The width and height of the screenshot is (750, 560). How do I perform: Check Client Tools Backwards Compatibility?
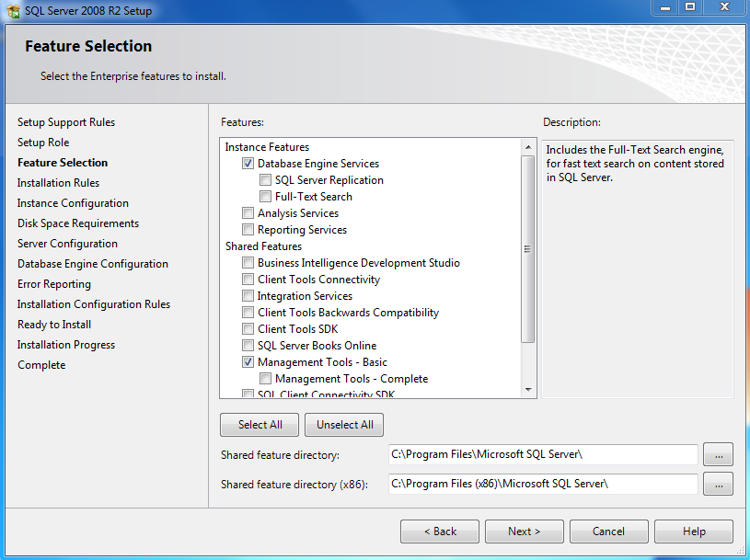point(248,313)
